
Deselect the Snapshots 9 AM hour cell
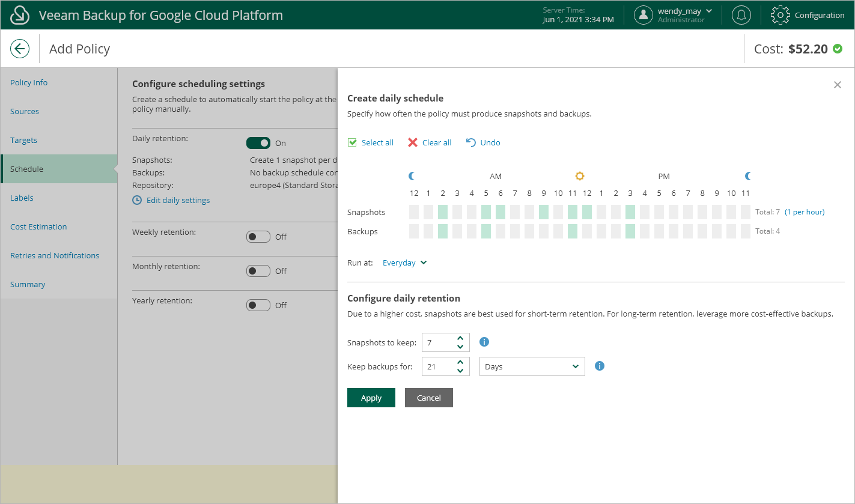pyautogui.click(x=544, y=212)
